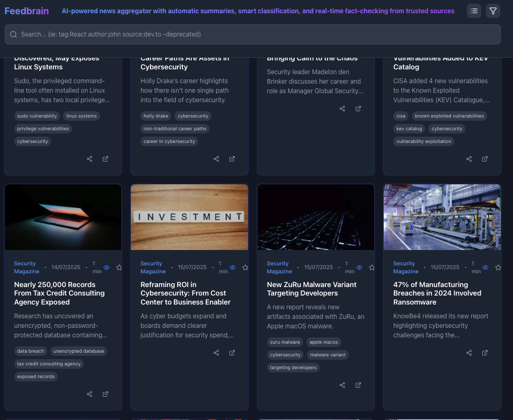Focus the search input field

click(253, 34)
